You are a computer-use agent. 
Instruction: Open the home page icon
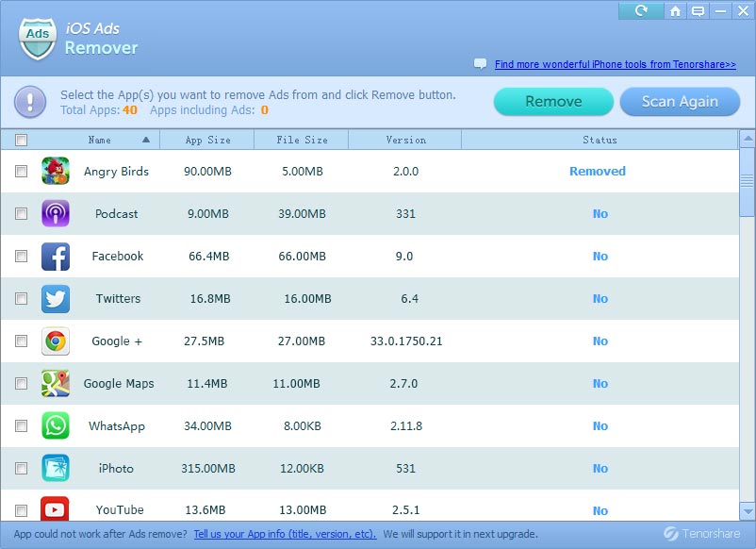(x=675, y=11)
